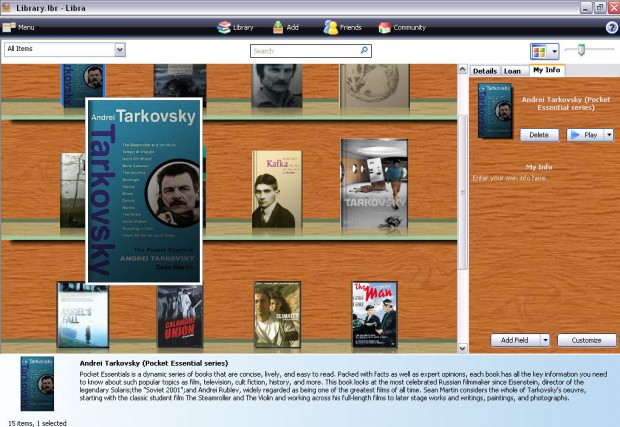Switch to the Details tab
This screenshot has width=620, height=427.
485,71
